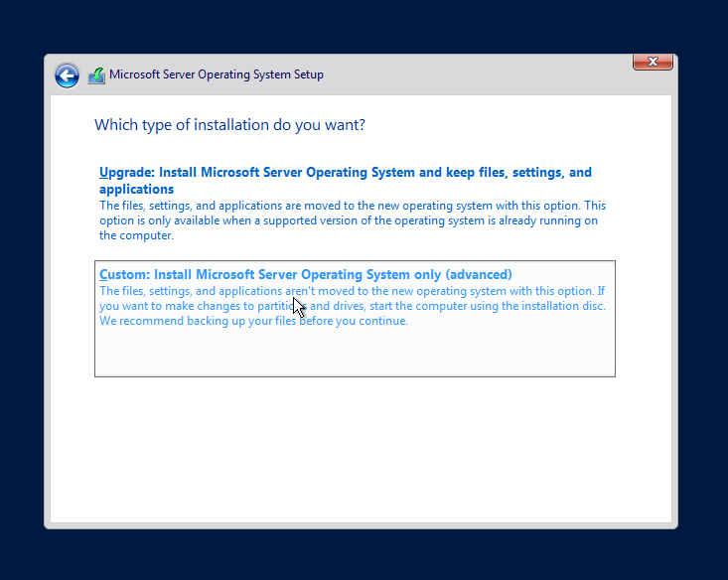The height and width of the screenshot is (580, 728).
Task: Click 'the computer.' at the end of Upgrade description
Action: [136, 236]
